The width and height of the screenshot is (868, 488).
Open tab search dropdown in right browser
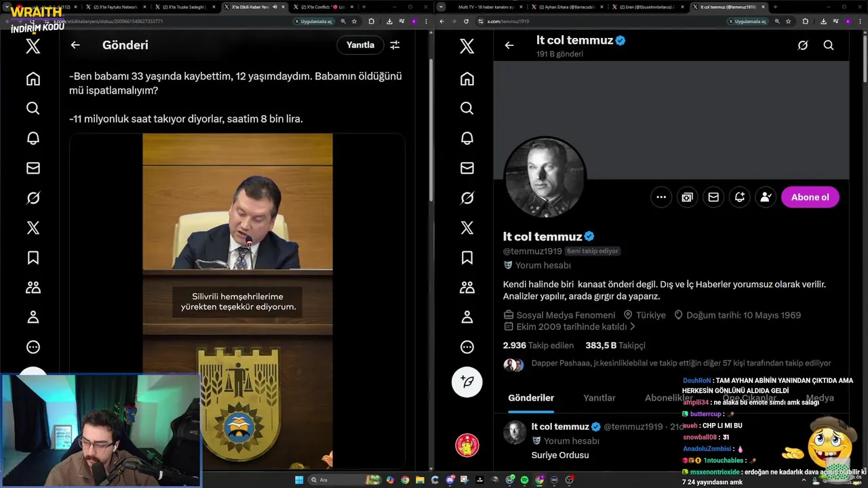click(x=441, y=7)
